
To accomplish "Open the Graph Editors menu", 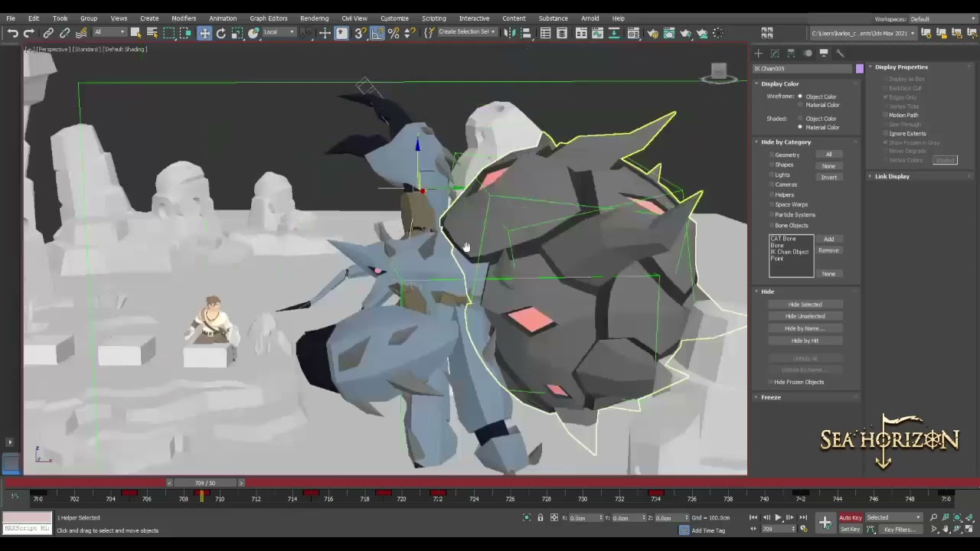I will [269, 18].
